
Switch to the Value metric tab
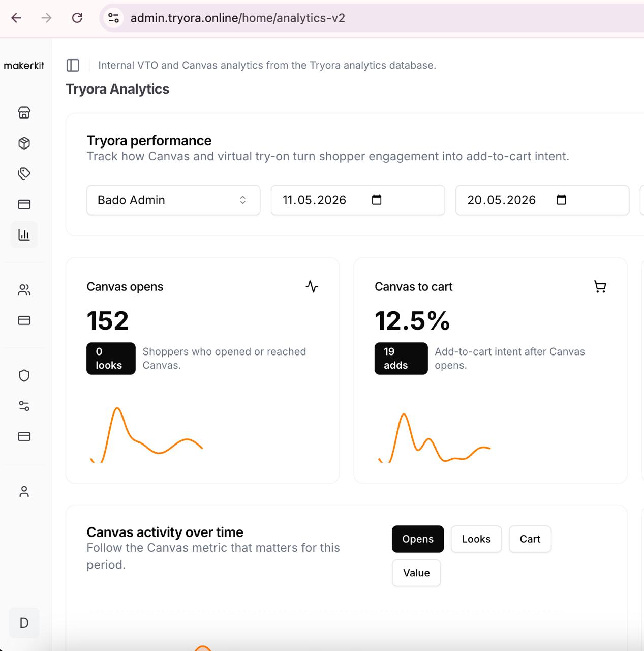click(416, 573)
